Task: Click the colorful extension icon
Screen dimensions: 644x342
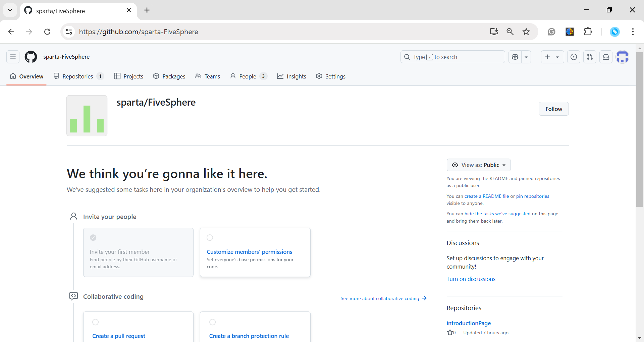Action: tap(570, 32)
